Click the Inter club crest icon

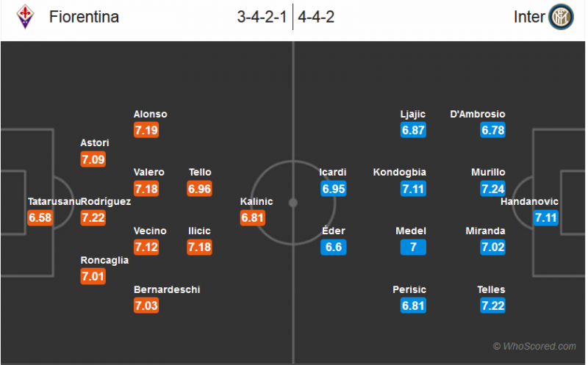[x=562, y=17]
